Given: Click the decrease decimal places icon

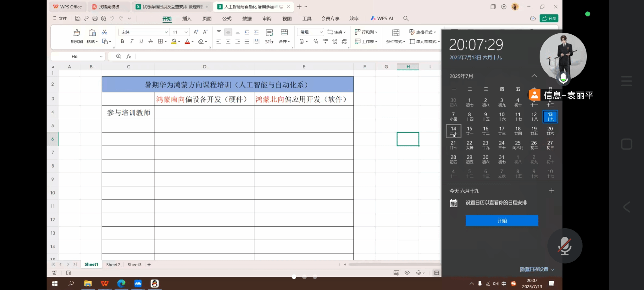Looking at the screenshot, I should click(x=344, y=41).
